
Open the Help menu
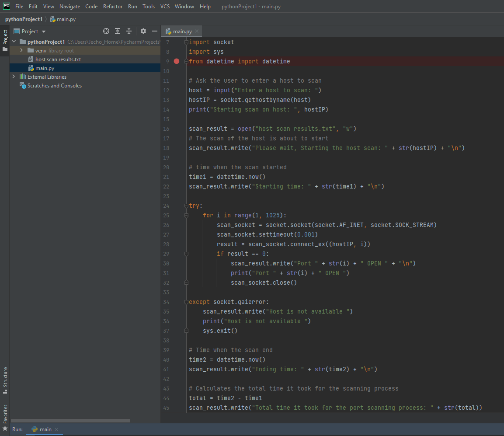[x=205, y=7]
